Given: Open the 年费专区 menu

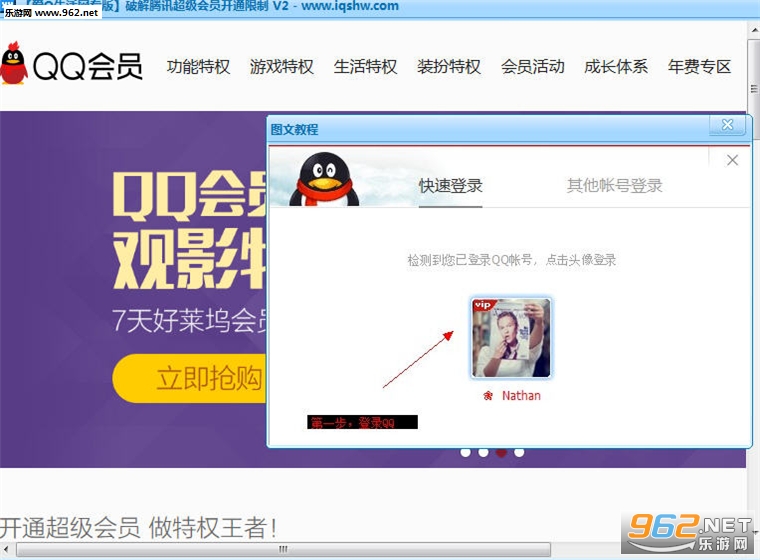Looking at the screenshot, I should 699,66.
